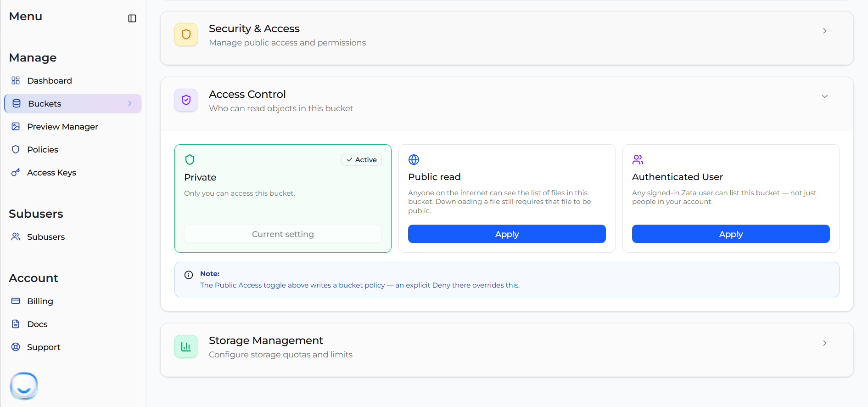Click the Support lifebuoy icon
The image size is (868, 407).
[16, 347]
